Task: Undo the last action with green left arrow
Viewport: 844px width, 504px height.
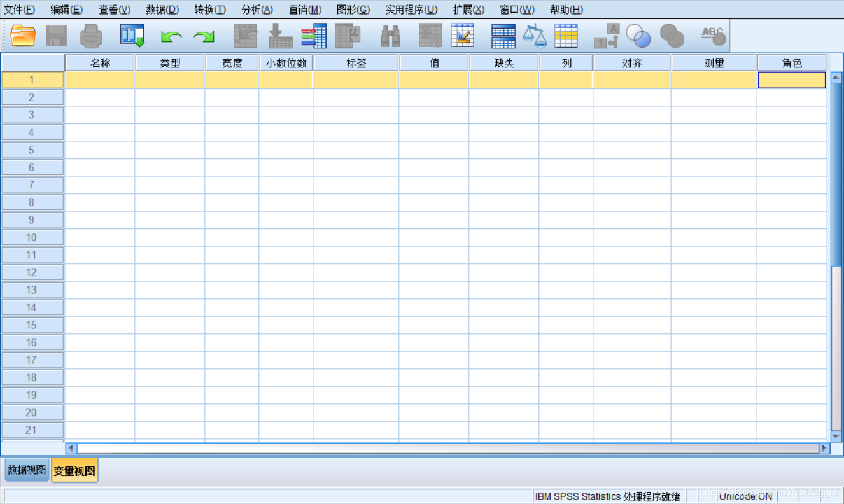Action: [171, 37]
